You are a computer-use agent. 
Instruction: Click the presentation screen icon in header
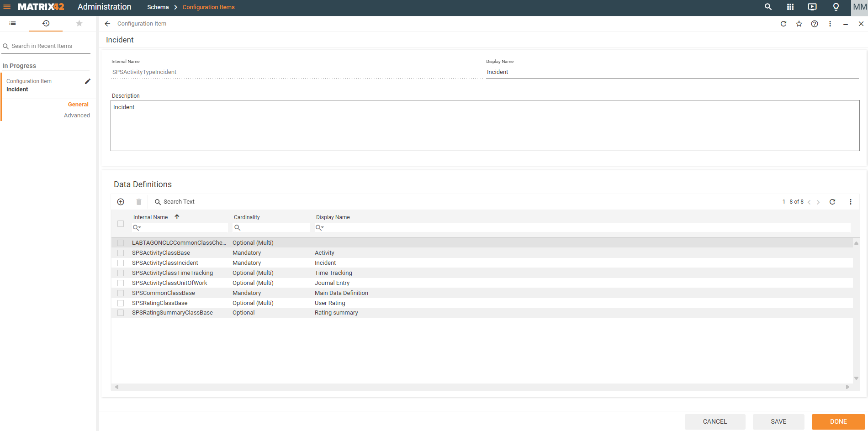click(812, 7)
